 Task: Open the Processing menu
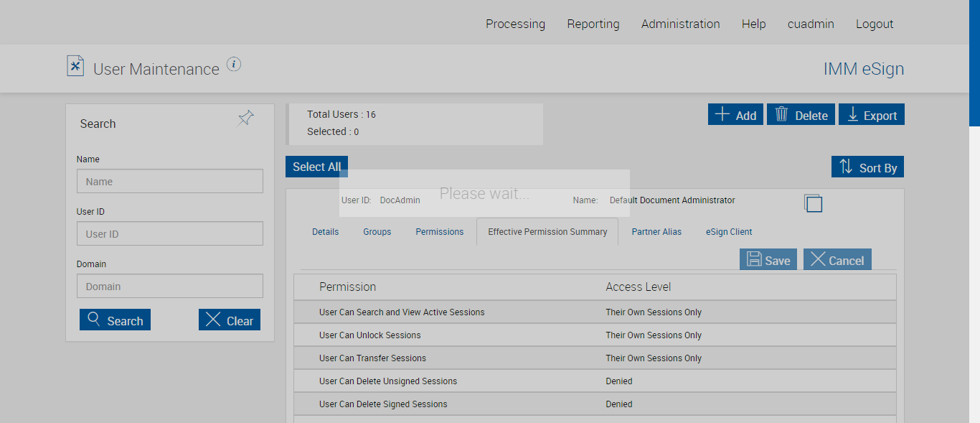(515, 24)
